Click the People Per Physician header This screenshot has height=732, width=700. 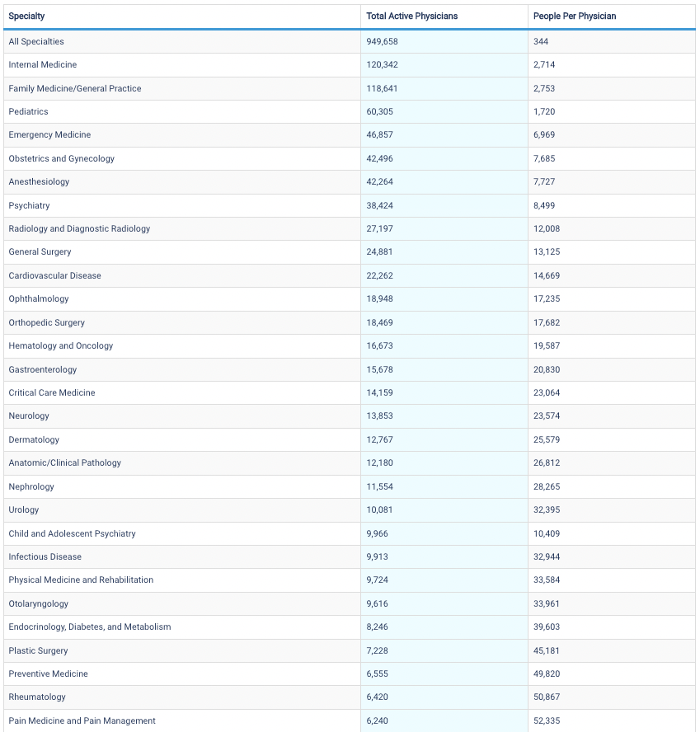(574, 16)
